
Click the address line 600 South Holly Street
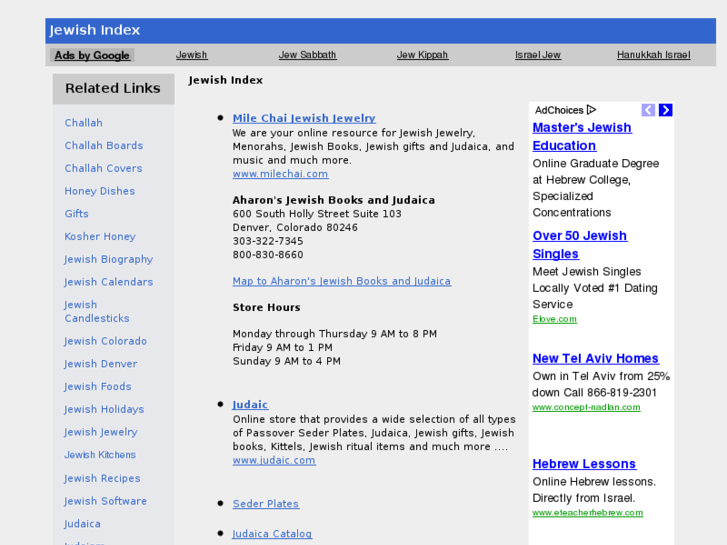coord(317,214)
